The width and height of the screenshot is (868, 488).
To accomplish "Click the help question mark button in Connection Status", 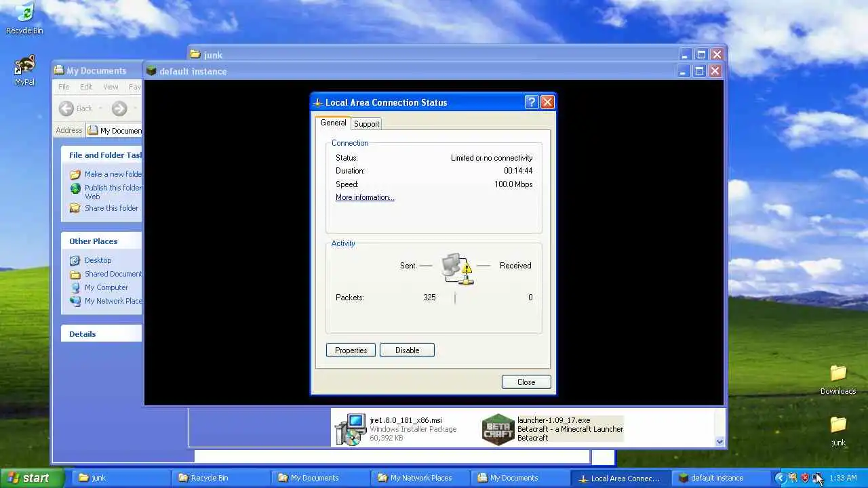I will [x=532, y=102].
